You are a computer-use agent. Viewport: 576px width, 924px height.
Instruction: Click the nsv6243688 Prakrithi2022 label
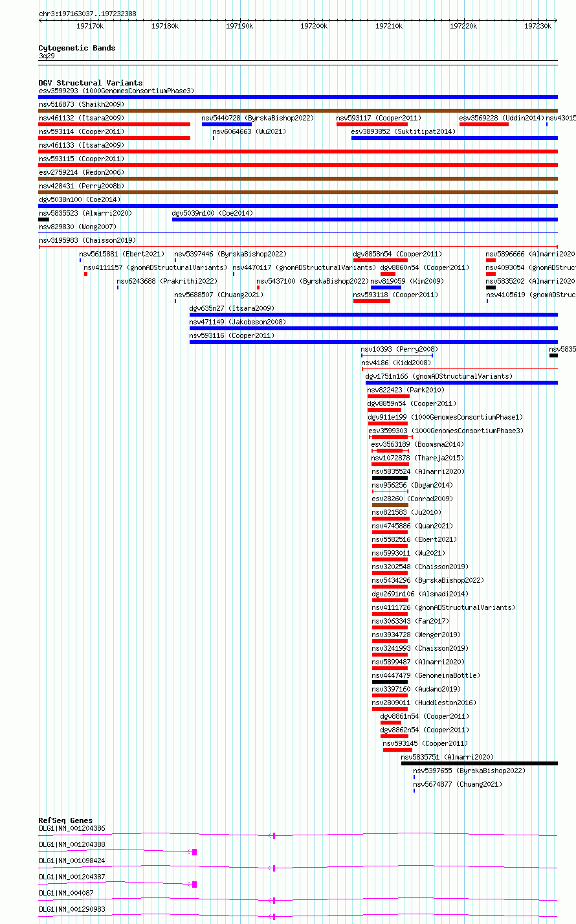[167, 281]
